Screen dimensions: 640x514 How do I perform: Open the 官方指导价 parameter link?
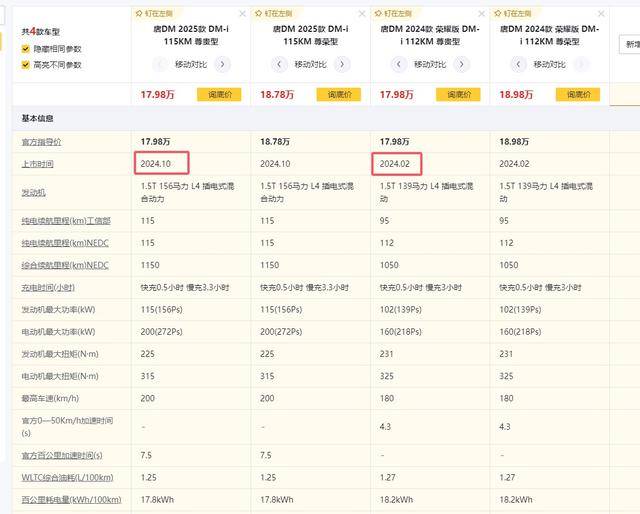tap(41, 142)
